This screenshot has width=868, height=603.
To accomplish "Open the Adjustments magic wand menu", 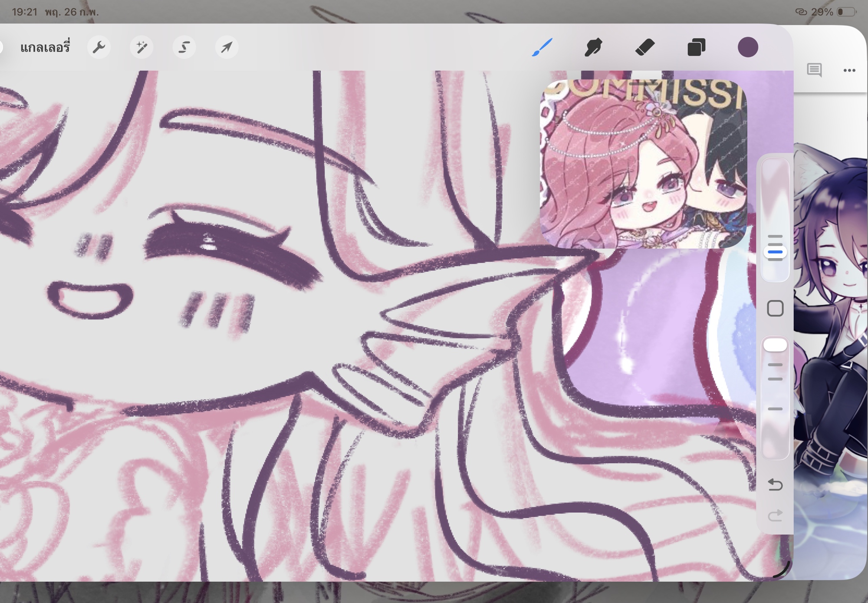I will tap(141, 47).
